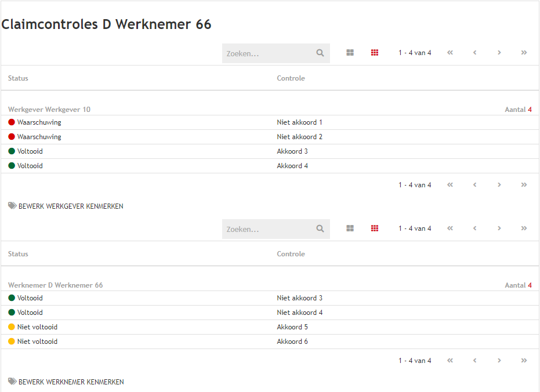This screenshot has width=540, height=392.
Task: Jump to the first page in the top Werkgever pager
Action: coord(450,53)
